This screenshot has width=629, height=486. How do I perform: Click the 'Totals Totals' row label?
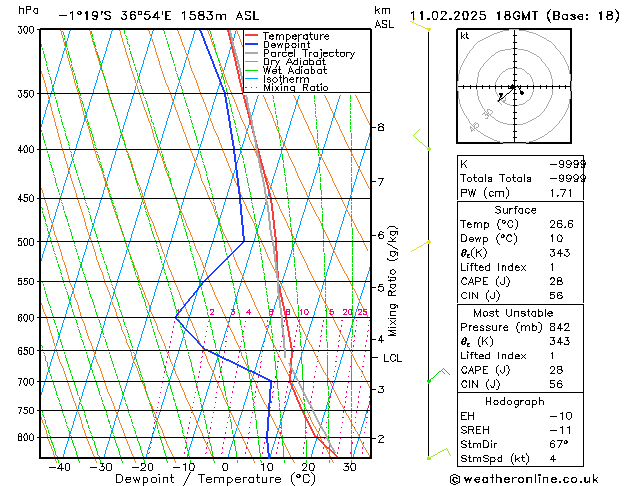[496, 178]
